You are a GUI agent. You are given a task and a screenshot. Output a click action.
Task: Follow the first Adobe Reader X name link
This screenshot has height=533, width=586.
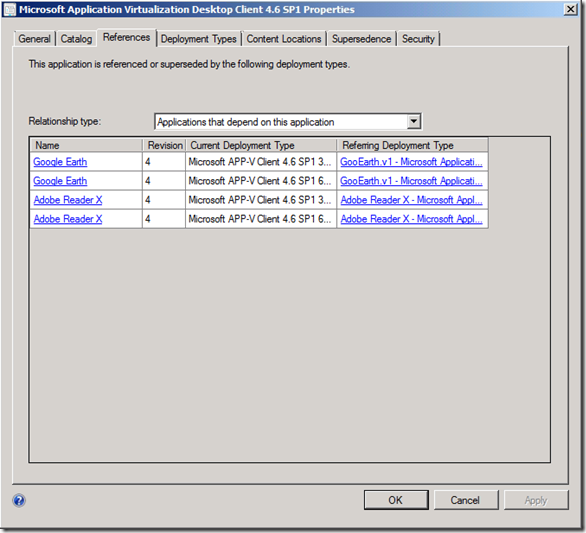click(68, 200)
